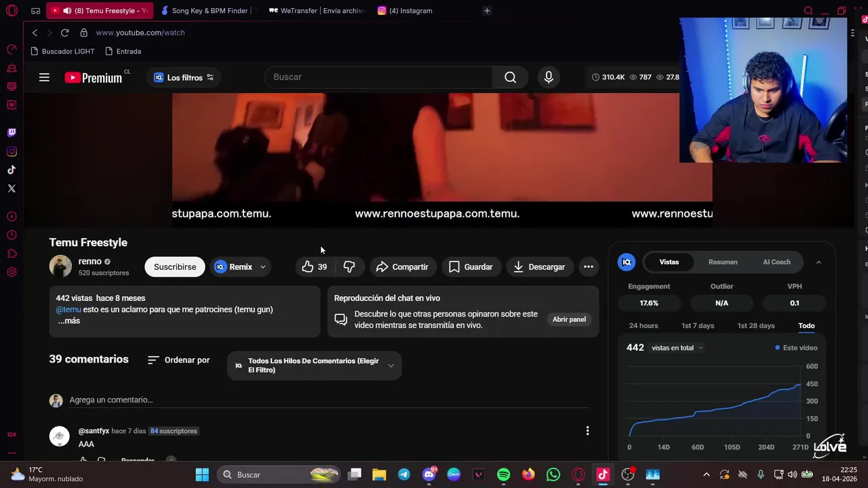Go to YouTube Premium home logo
868x488 pixels.
[x=94, y=78]
